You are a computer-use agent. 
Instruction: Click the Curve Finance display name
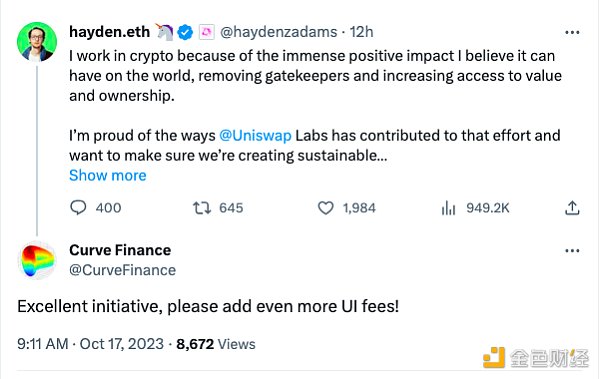point(120,250)
